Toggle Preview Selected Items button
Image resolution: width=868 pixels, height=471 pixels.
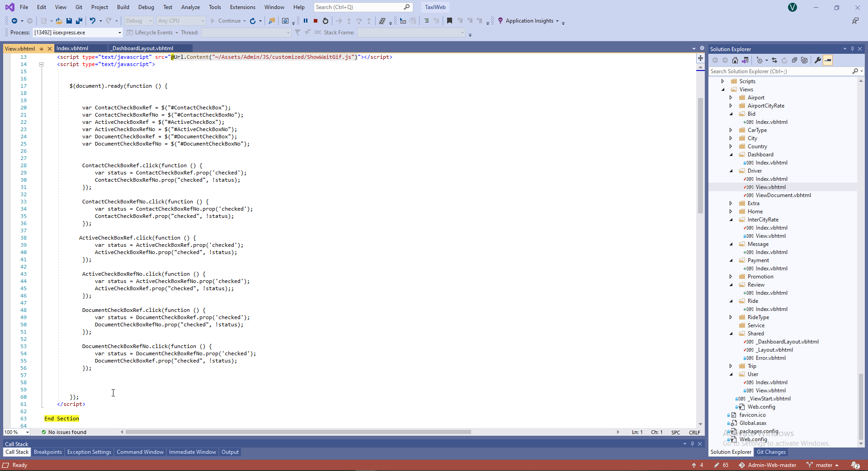[x=828, y=60]
